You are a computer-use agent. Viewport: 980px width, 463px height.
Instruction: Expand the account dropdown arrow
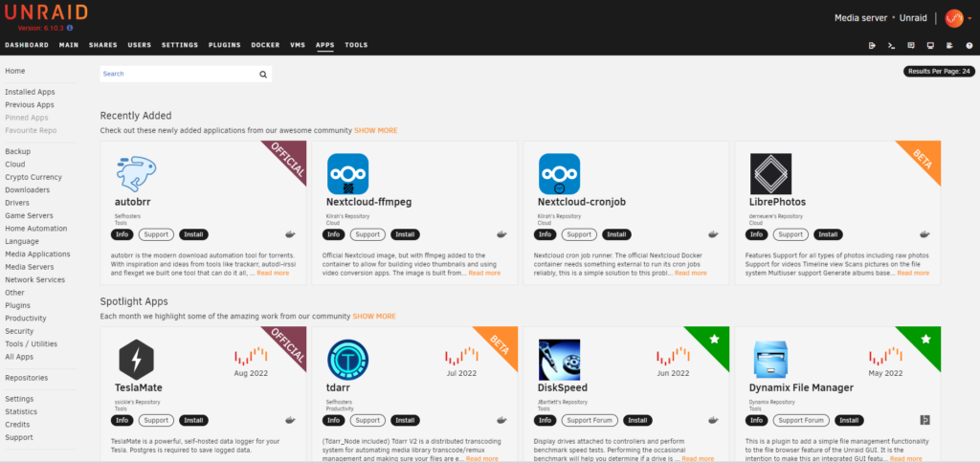pyautogui.click(x=969, y=19)
